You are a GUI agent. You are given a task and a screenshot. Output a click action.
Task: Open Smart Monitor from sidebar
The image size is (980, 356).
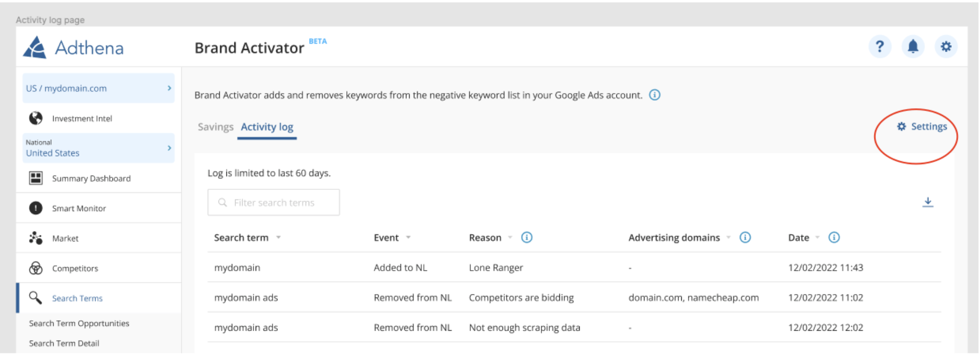[x=79, y=208]
